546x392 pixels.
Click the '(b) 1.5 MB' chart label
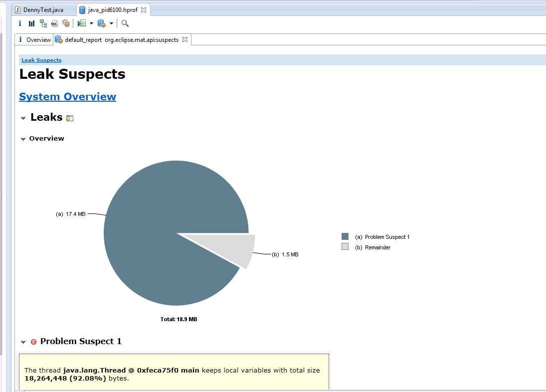[285, 254]
